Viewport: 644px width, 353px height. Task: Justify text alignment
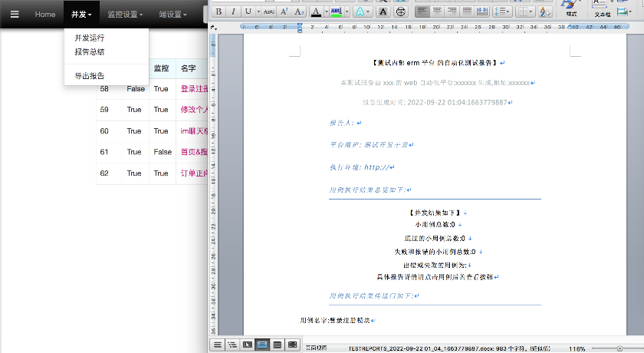pyautogui.click(x=467, y=12)
